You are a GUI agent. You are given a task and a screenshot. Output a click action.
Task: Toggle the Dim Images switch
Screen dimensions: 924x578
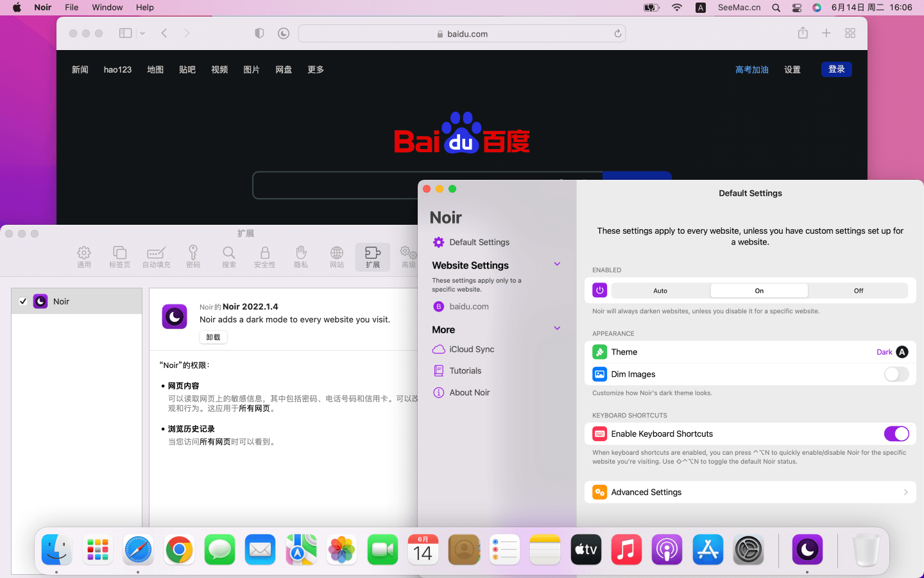tap(896, 374)
